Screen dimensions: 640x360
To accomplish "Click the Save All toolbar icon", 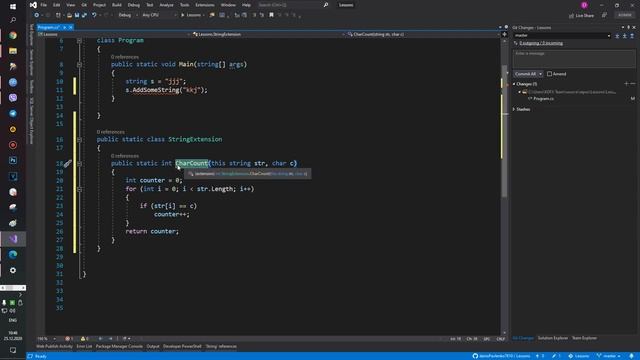I will (84, 15).
